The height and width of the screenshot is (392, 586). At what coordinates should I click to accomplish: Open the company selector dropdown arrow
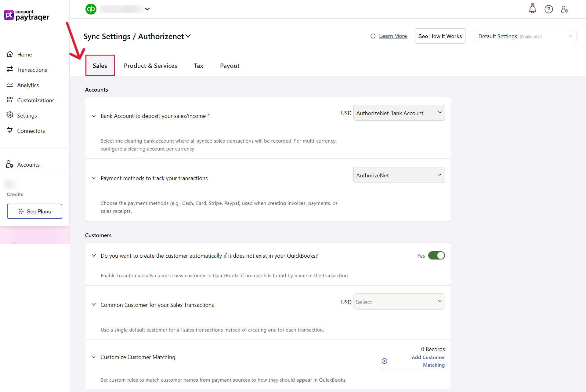click(x=147, y=9)
